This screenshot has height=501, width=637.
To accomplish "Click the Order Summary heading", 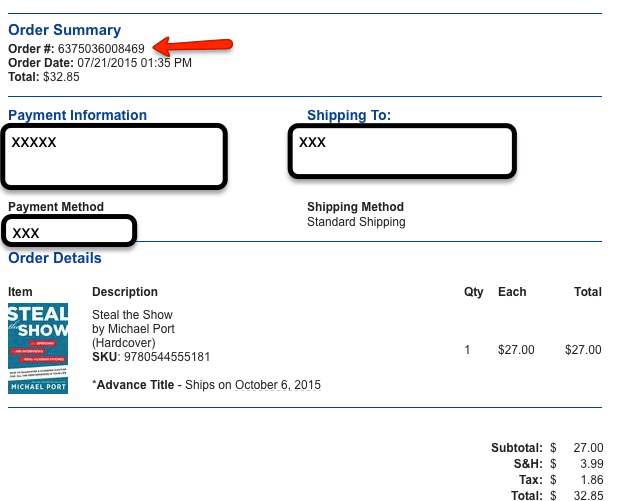I will pos(65,30).
